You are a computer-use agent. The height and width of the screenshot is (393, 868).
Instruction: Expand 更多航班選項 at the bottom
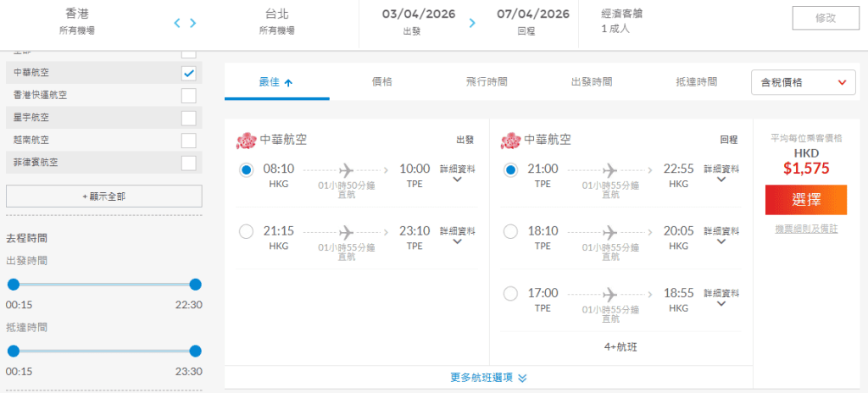point(489,378)
